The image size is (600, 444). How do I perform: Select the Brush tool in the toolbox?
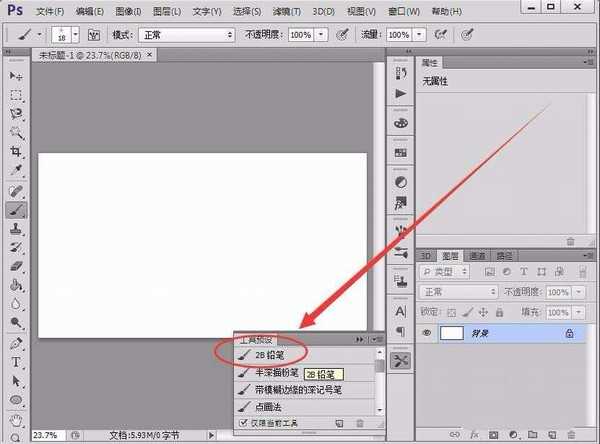(17, 210)
